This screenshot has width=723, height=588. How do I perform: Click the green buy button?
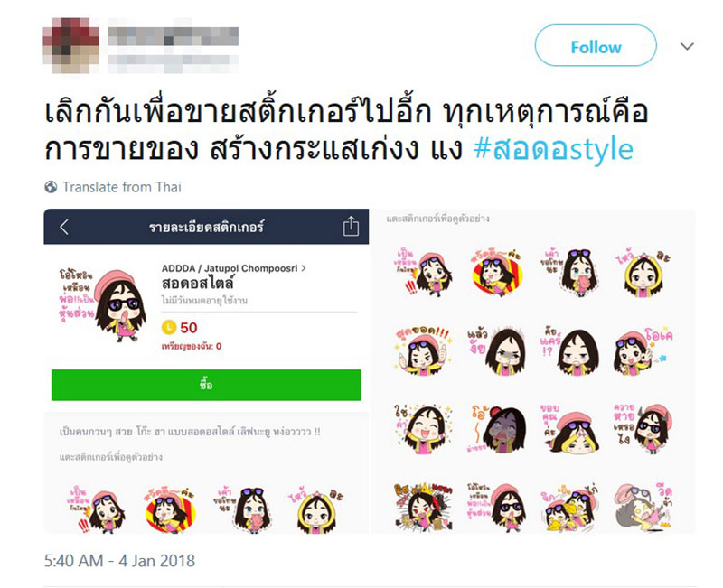point(206,385)
